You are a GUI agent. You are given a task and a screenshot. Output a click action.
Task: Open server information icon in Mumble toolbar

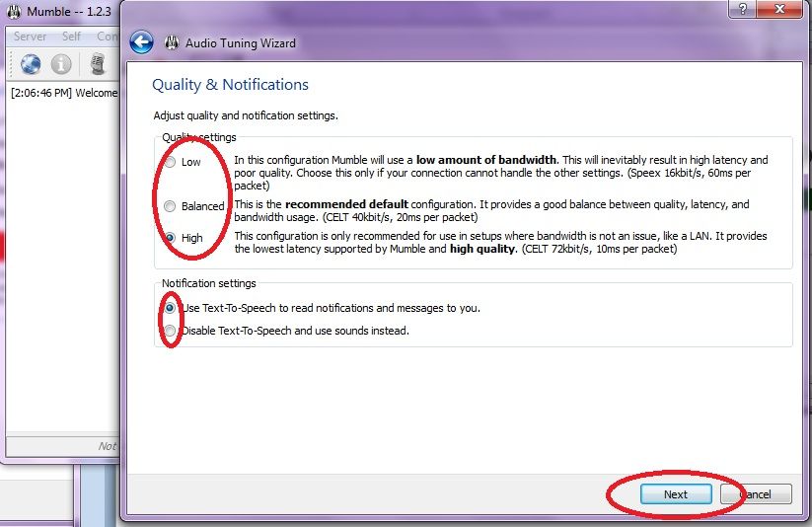(x=61, y=64)
